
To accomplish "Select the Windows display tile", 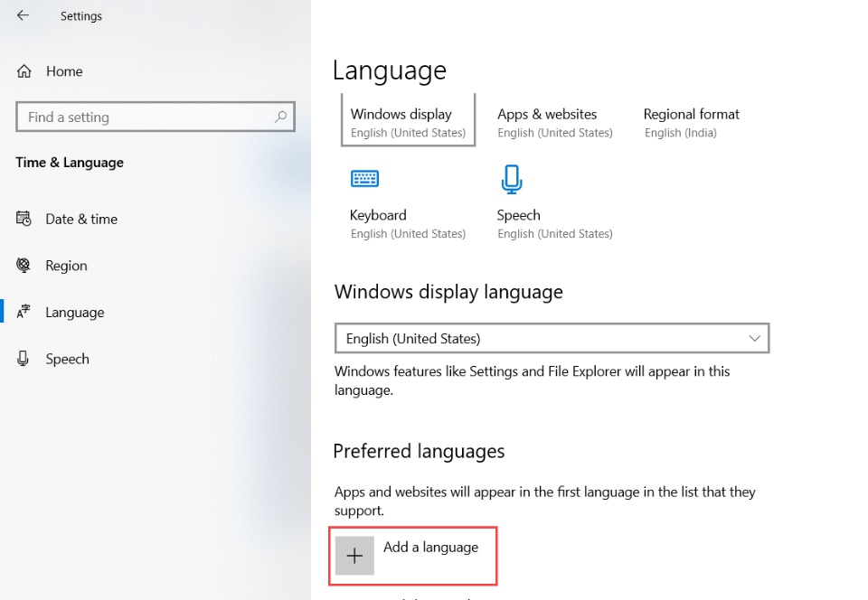I will 408,122.
